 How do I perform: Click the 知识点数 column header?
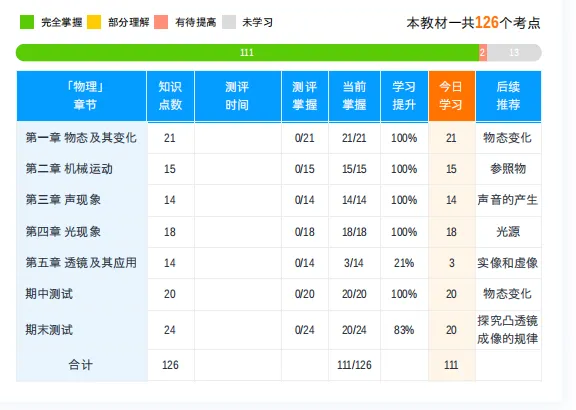pos(170,96)
